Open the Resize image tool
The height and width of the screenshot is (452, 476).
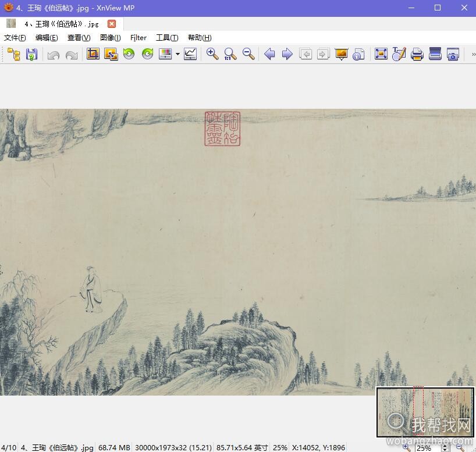click(x=111, y=54)
